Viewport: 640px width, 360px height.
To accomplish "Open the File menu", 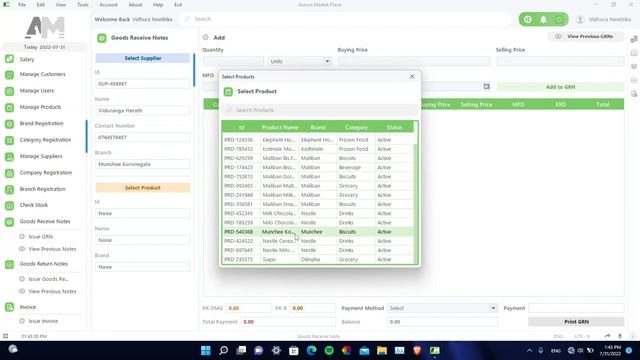I will click(22, 5).
